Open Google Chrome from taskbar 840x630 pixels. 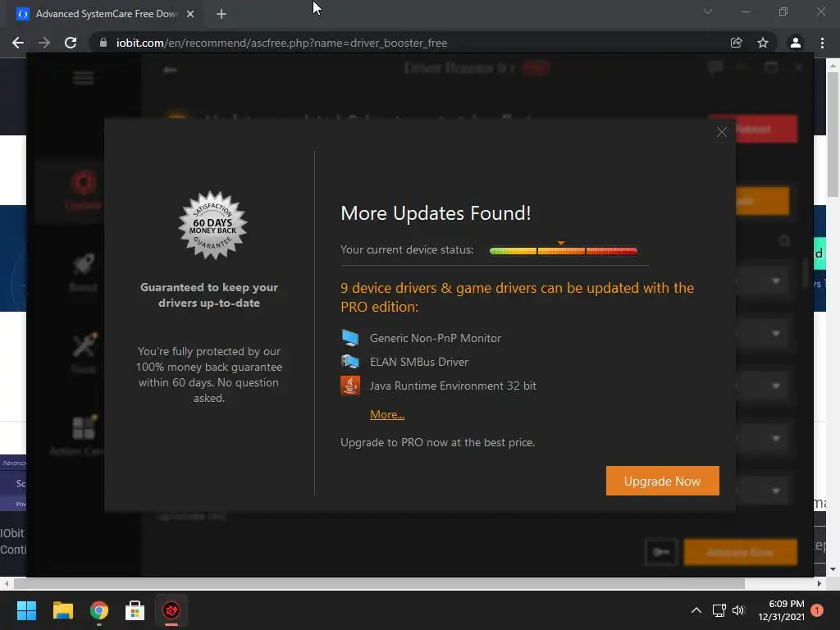(99, 610)
